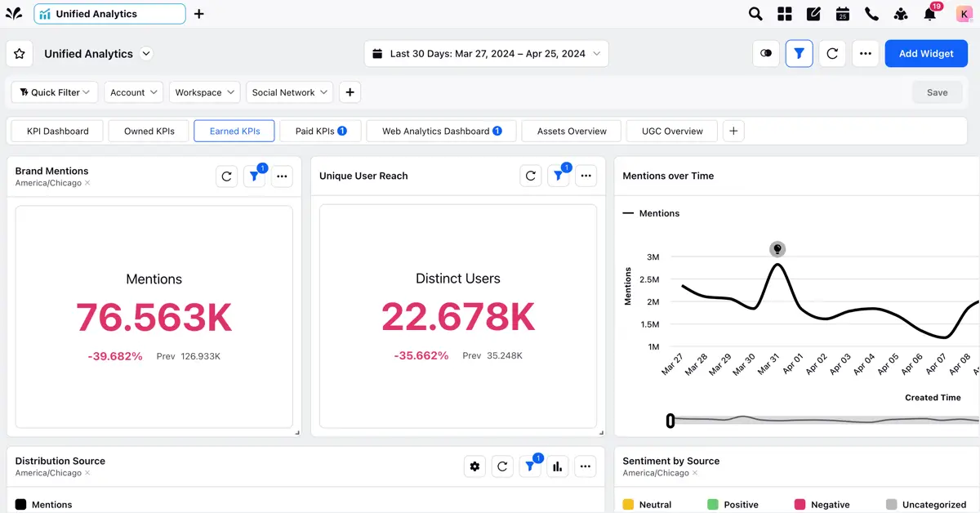Toggle dashboard dark mode switch

point(765,53)
